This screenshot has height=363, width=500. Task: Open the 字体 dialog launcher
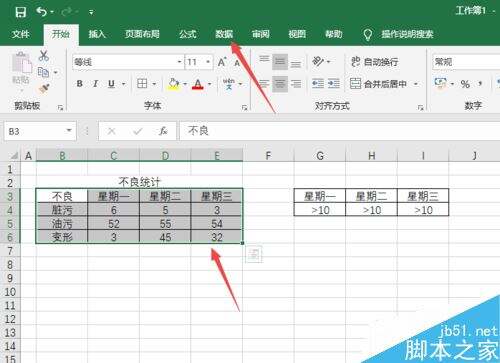click(245, 107)
